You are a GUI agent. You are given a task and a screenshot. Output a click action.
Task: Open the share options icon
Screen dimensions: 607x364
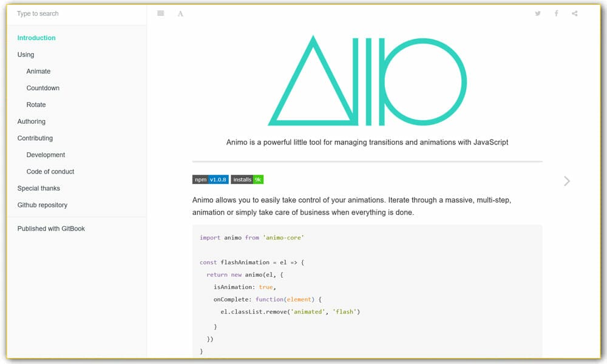(x=575, y=13)
